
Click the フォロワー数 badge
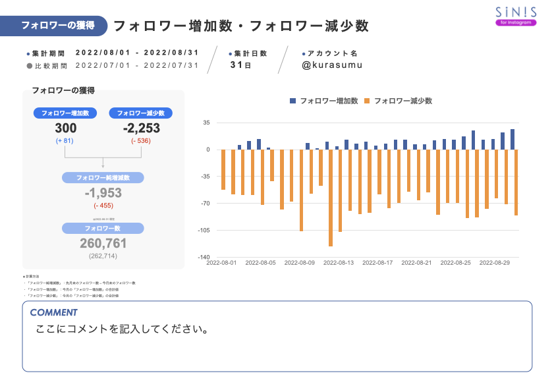[104, 227]
